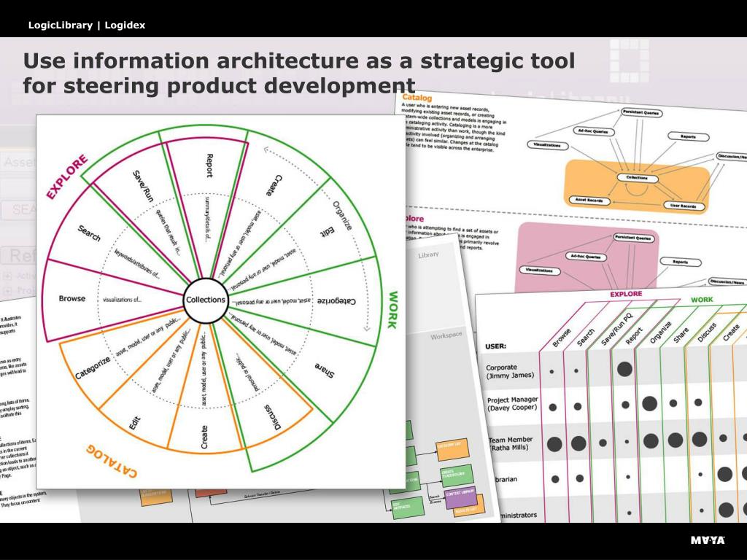Select the Ad-hoc Queries node in Catalog diagram

[x=593, y=131]
